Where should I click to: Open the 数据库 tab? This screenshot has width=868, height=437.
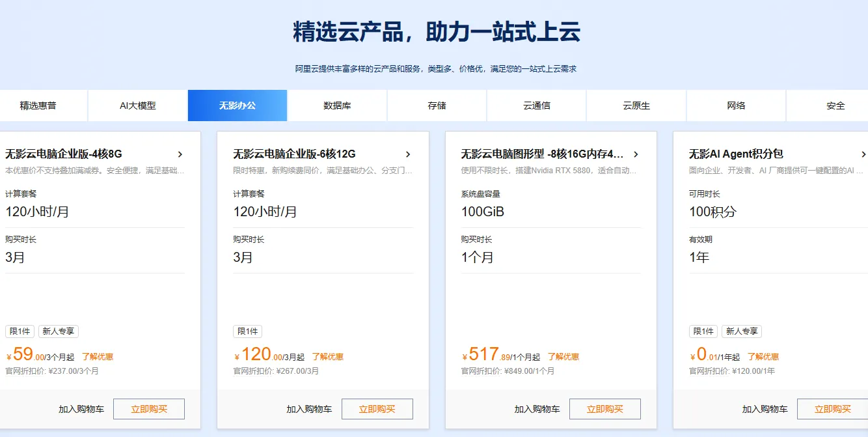pos(337,106)
